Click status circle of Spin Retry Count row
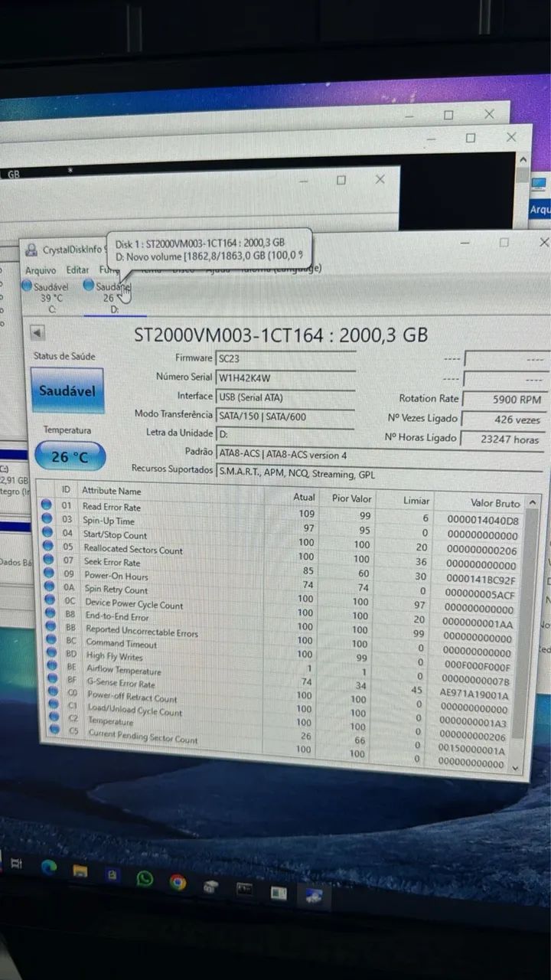This screenshot has width=551, height=980. pos(48,587)
